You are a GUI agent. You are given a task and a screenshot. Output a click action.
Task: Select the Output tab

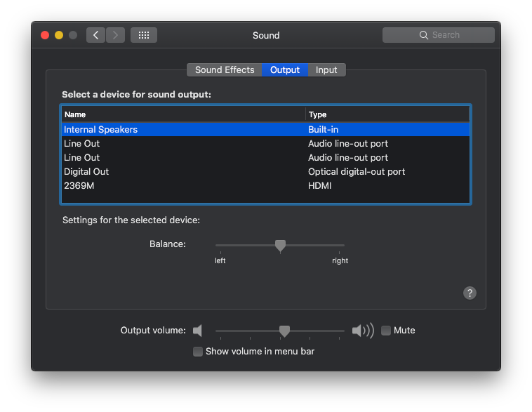point(285,70)
